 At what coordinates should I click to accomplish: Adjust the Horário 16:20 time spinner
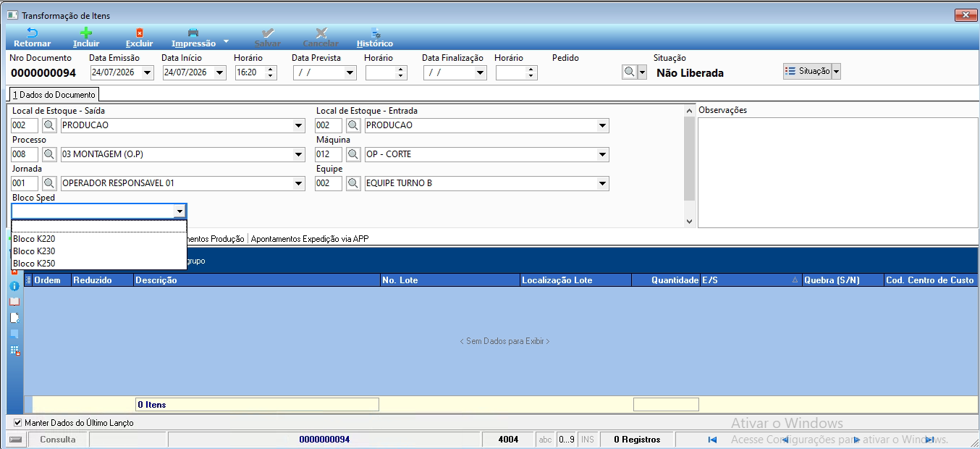(x=271, y=72)
